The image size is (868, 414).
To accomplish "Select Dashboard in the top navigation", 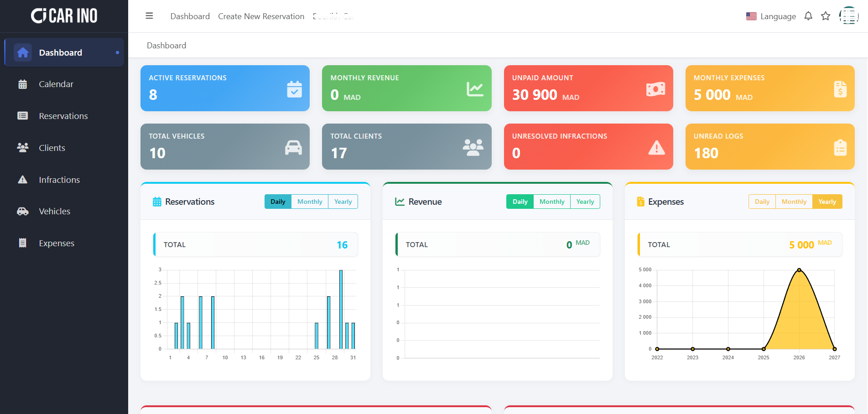I will coord(190,16).
